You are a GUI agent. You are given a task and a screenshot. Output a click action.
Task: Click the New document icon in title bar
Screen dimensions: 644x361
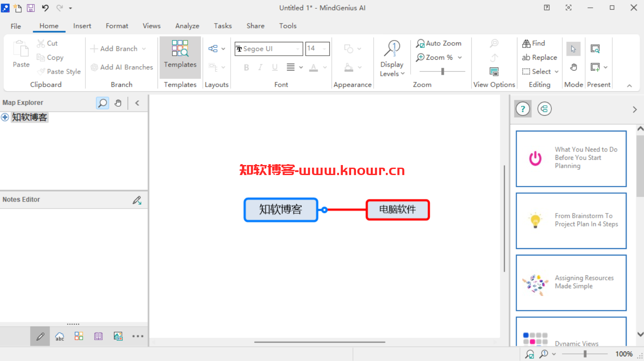(17, 8)
